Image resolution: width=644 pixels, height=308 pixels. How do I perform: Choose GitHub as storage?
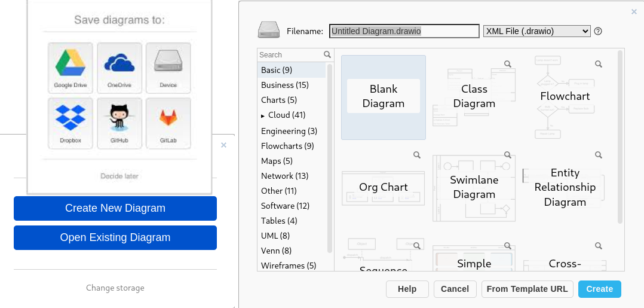[x=119, y=123]
